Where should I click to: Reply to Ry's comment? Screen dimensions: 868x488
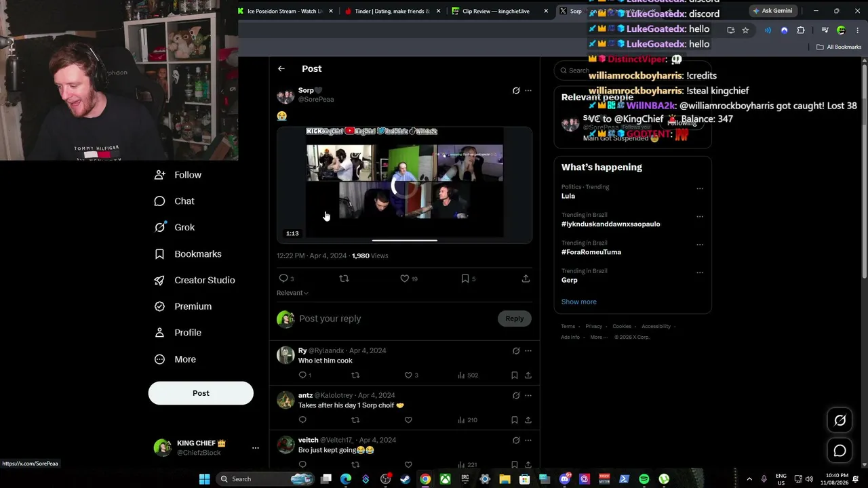[302, 375]
